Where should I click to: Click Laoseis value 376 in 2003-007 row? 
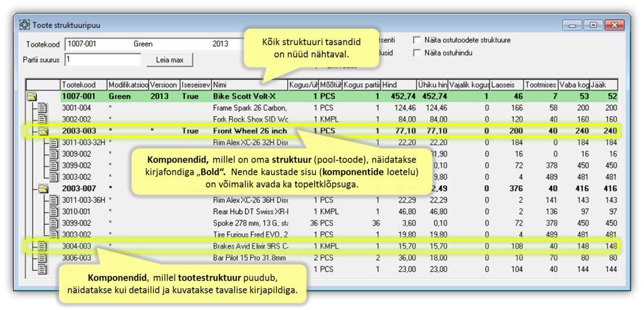coord(516,189)
